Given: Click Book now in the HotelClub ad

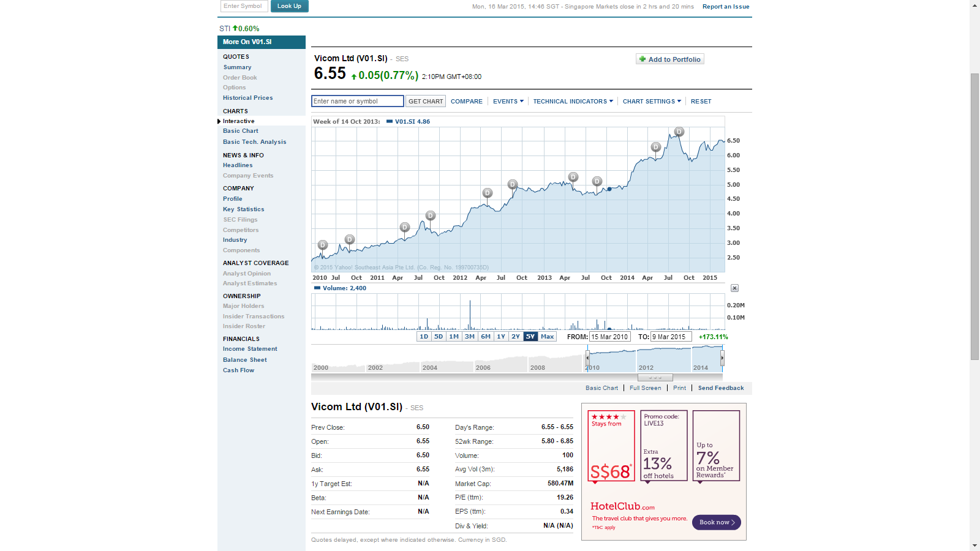Looking at the screenshot, I should pos(717,522).
